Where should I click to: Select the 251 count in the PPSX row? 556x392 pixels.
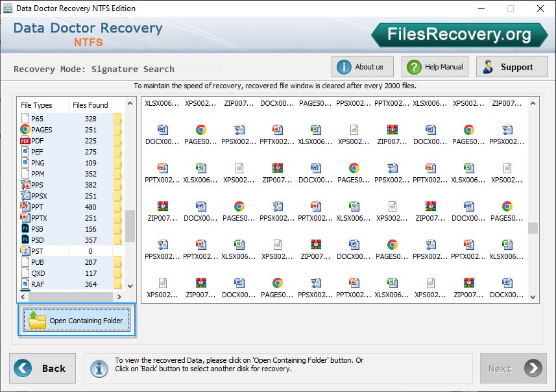tap(90, 196)
